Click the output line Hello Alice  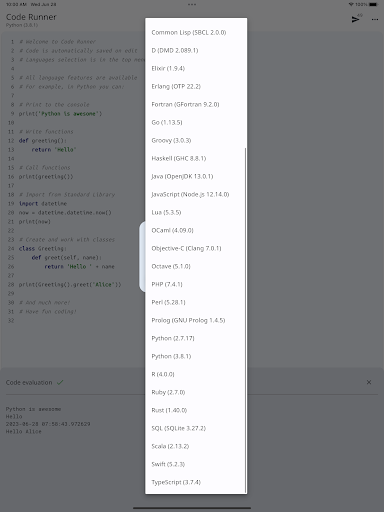pos(24,431)
